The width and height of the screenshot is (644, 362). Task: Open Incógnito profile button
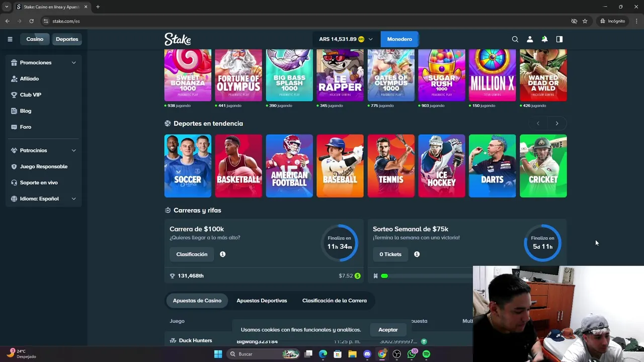click(612, 21)
